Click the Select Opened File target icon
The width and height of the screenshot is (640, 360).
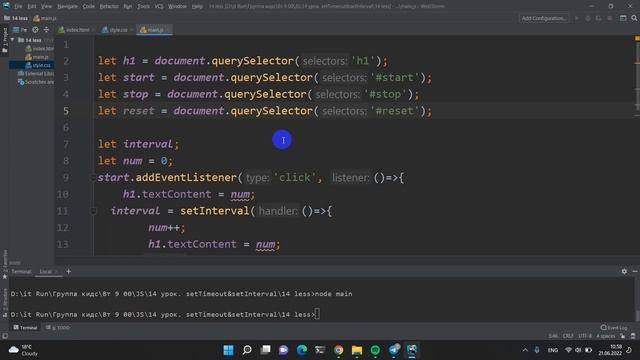36,30
